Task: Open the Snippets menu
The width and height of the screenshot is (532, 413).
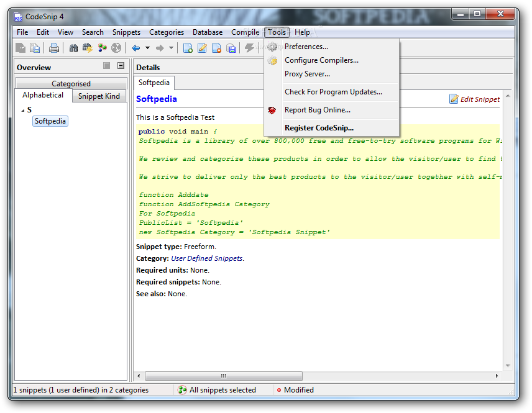Action: click(x=126, y=32)
